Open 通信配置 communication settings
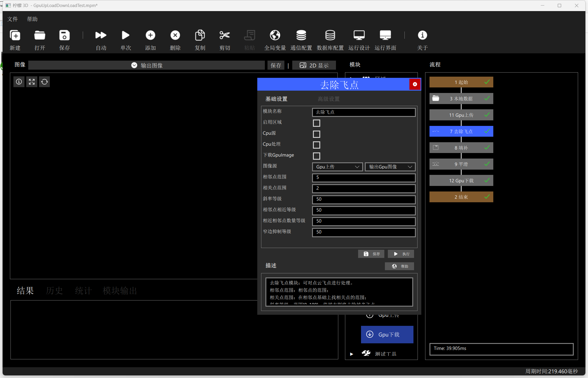This screenshot has width=588, height=378. point(301,35)
